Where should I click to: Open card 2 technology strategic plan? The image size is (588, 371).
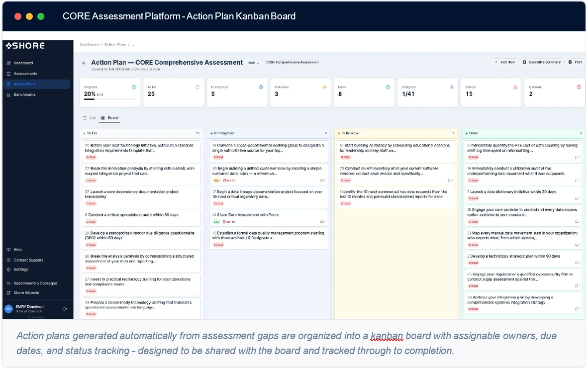(x=523, y=259)
